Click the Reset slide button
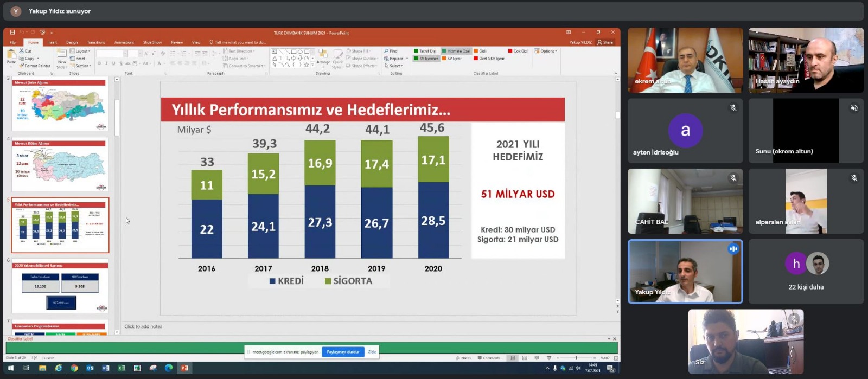Image resolution: width=868 pixels, height=379 pixels. pyautogui.click(x=78, y=59)
